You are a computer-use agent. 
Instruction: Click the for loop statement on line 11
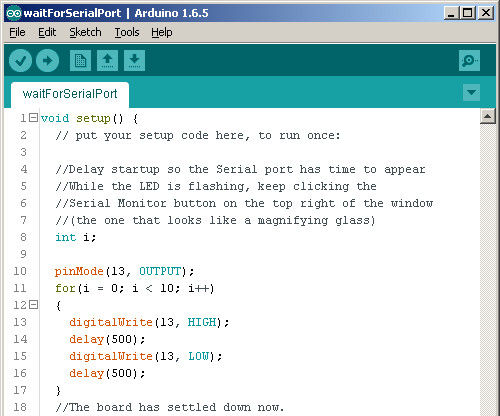coord(135,288)
